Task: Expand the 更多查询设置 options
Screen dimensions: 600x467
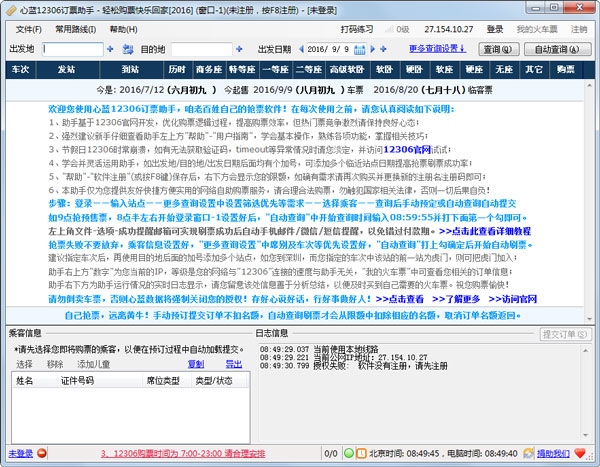Action: tap(439, 48)
